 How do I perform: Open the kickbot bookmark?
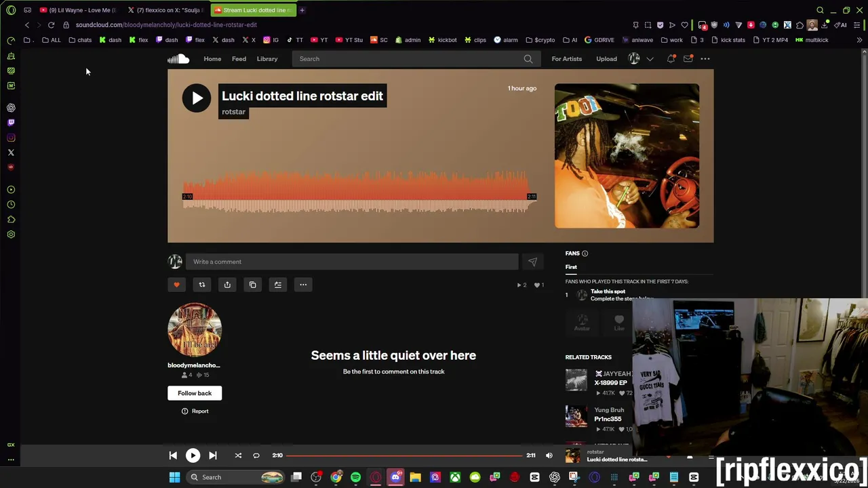coord(442,40)
